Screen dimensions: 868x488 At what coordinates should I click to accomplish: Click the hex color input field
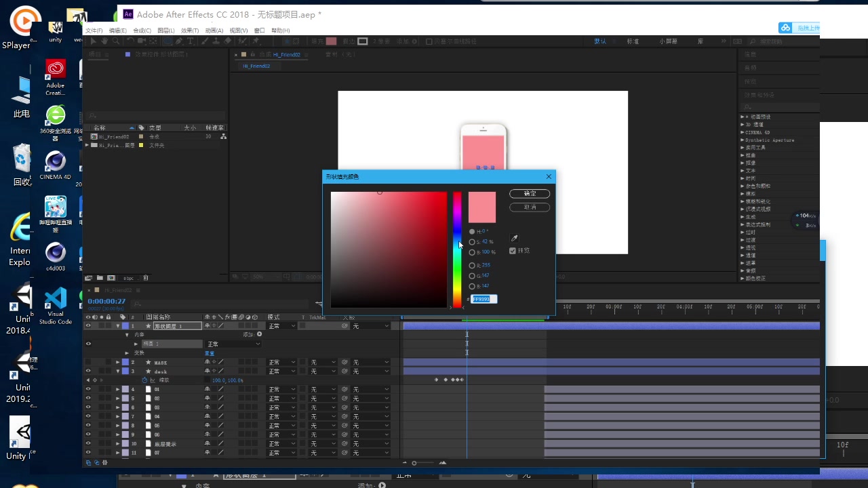[484, 299]
